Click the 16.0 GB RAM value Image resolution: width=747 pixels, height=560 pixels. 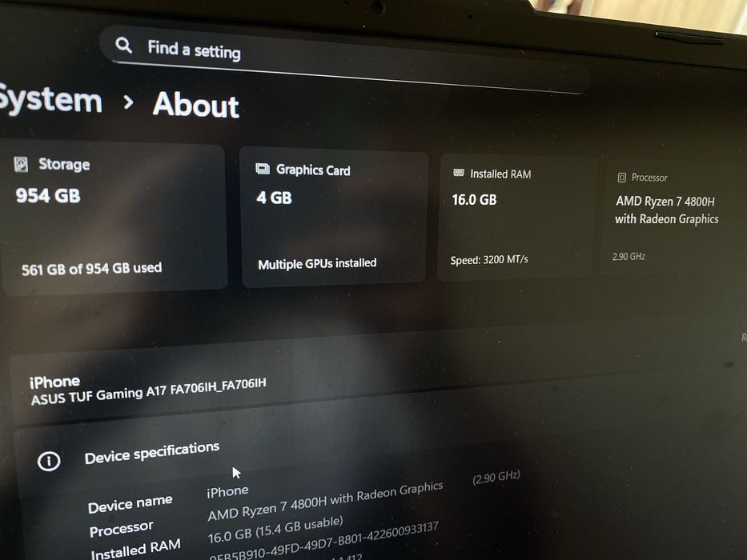(475, 199)
